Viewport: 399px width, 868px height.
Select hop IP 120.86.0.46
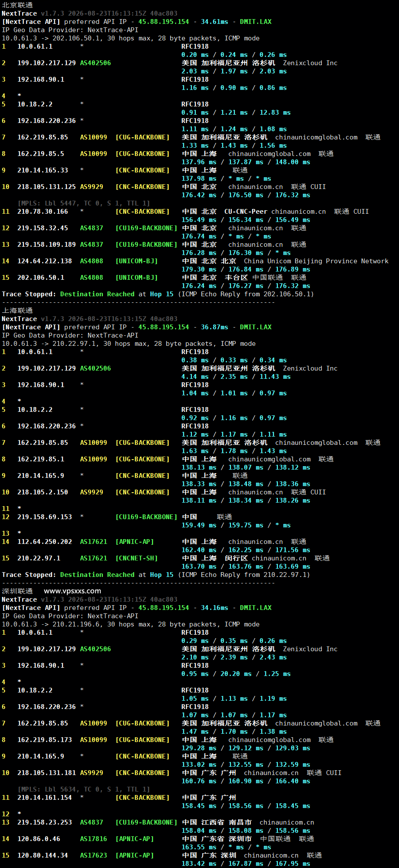(39, 839)
